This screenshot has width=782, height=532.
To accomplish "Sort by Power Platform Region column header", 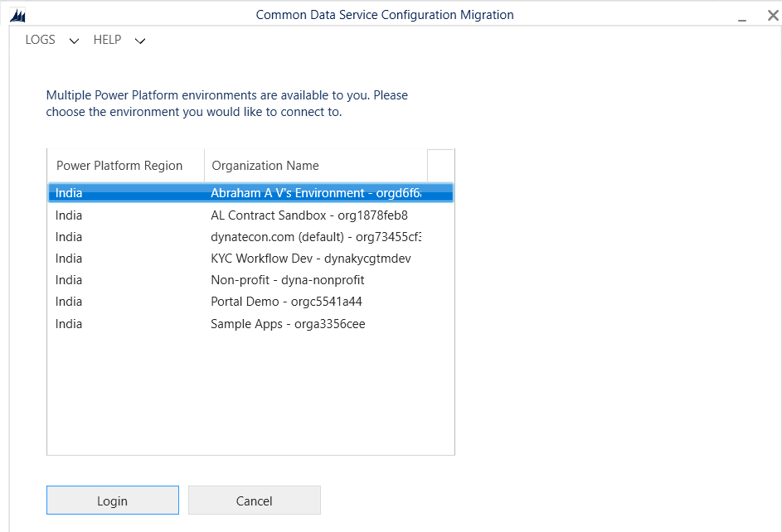I will (x=119, y=166).
